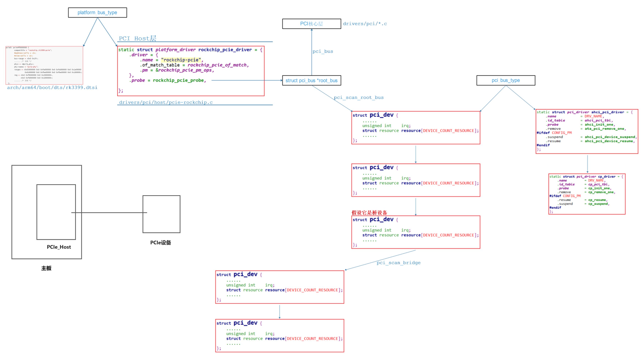
Task: Click rockchip_pcie_probe in the platform driver
Action: coord(178,80)
